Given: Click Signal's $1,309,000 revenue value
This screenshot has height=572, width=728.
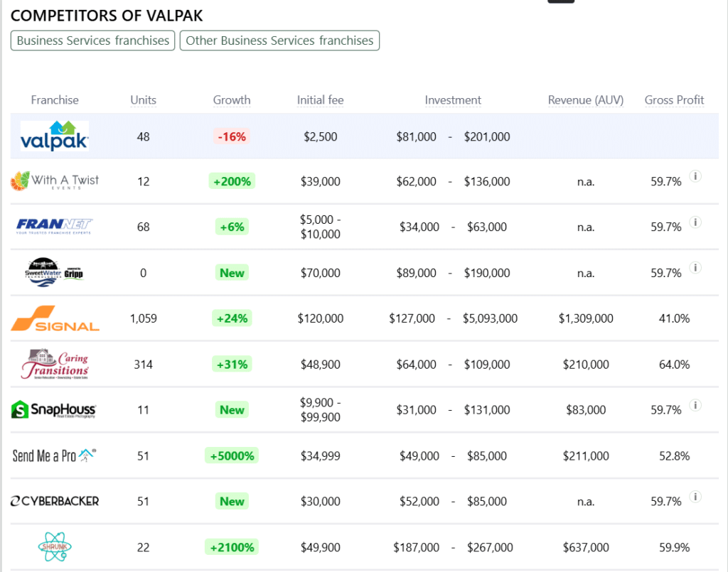Looking at the screenshot, I should click(x=586, y=318).
